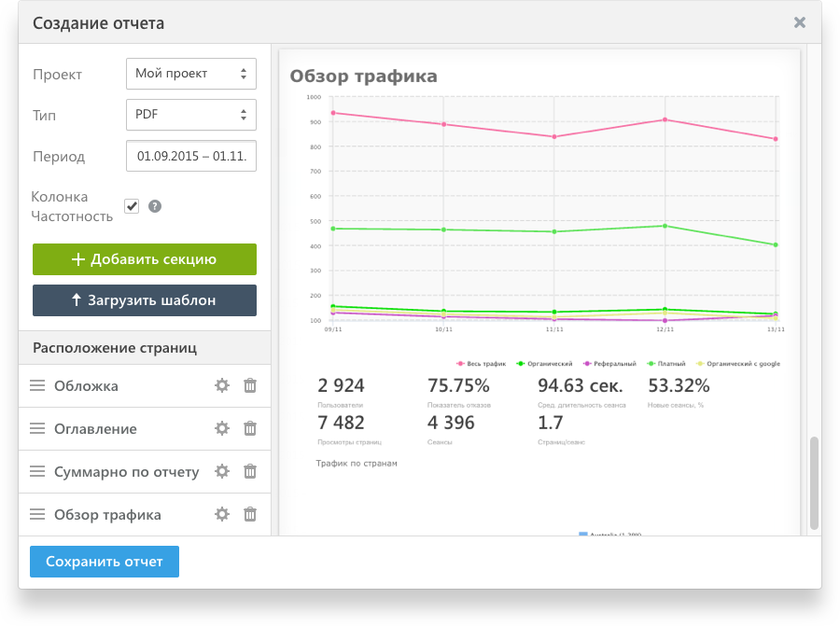Open settings gear for Обложка
Viewport: 840px width, 626px height.
[x=222, y=385]
